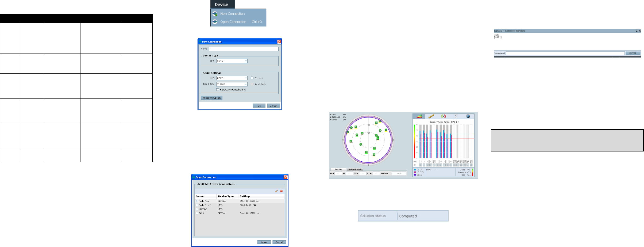This screenshot has width=644, height=247.
Task: Click the red X delete connection icon
Action: click(281, 191)
